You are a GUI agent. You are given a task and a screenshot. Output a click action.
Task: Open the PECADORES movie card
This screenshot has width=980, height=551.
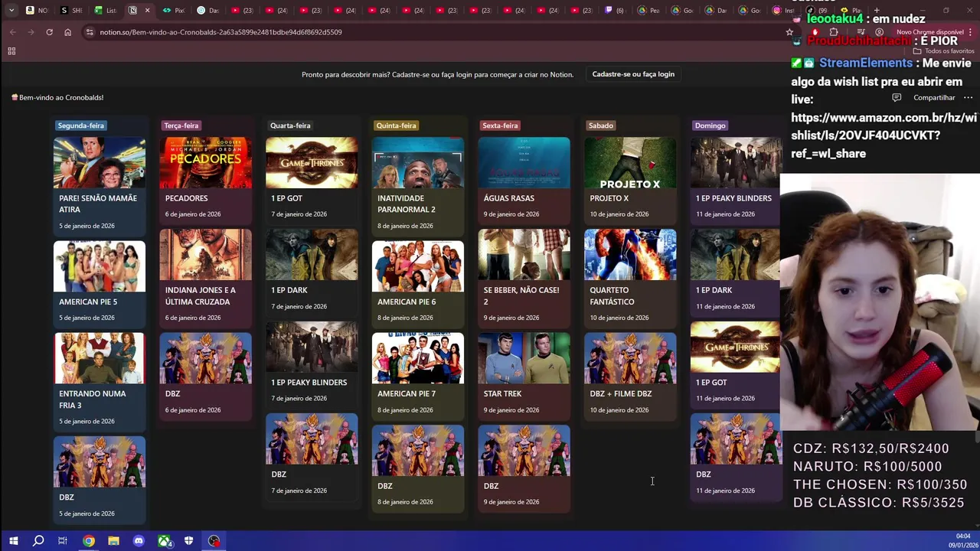pos(205,181)
